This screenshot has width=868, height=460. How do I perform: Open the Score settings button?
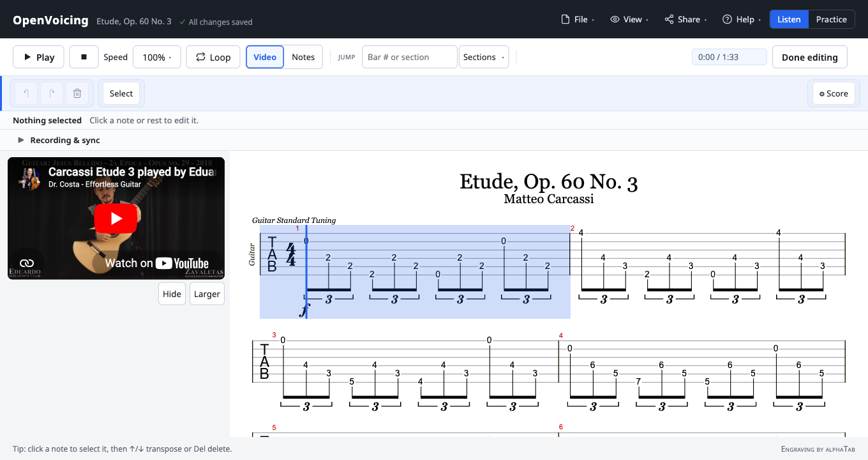click(834, 93)
